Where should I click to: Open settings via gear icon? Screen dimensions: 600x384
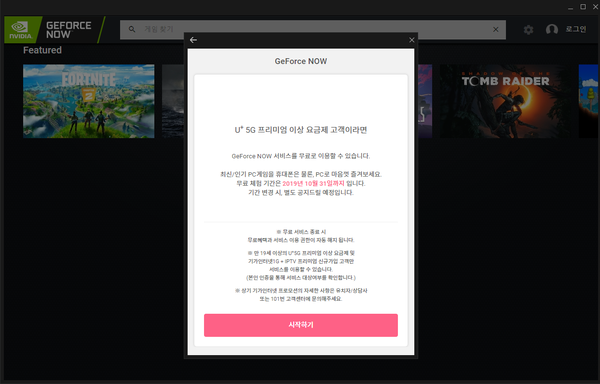(x=528, y=30)
